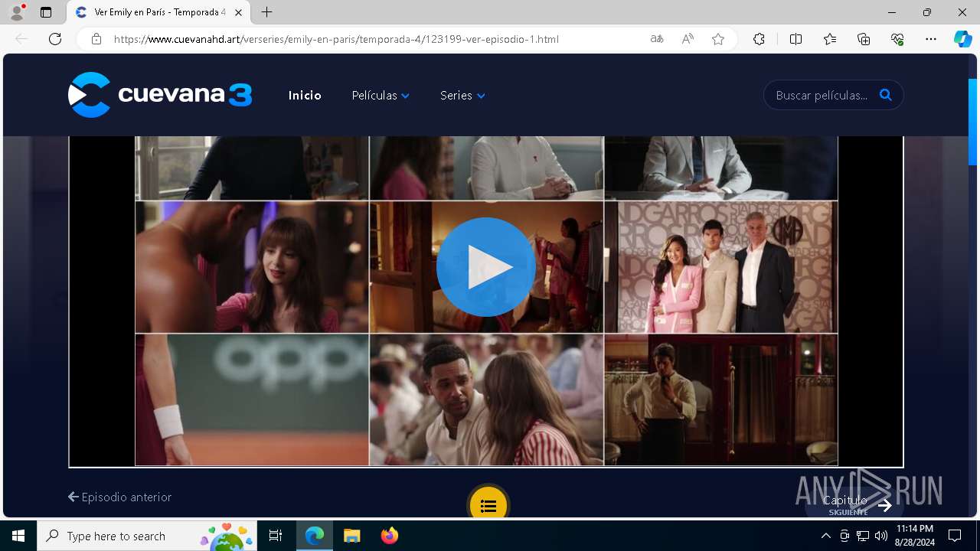Close the Ver Emily en Paris tab
The height and width of the screenshot is (551, 980).
click(x=239, y=12)
